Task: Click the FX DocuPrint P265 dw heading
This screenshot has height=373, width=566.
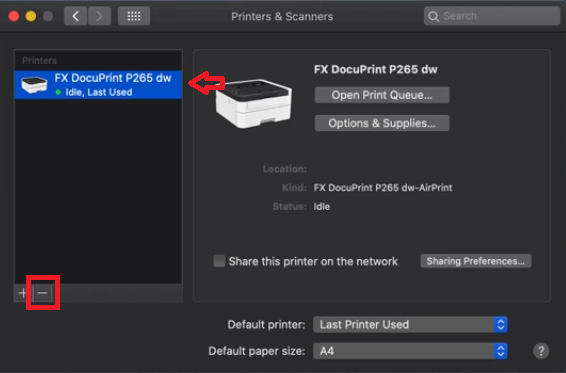Action: [375, 69]
